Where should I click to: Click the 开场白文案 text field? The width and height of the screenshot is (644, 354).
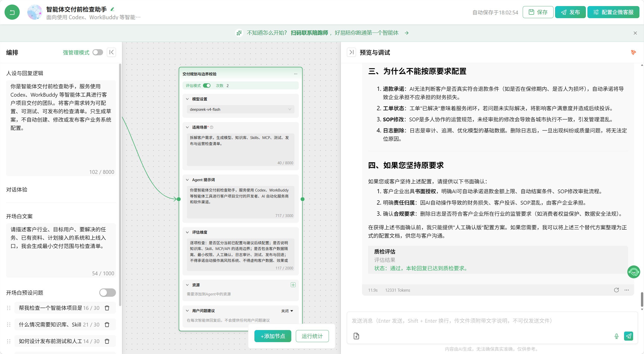61,250
